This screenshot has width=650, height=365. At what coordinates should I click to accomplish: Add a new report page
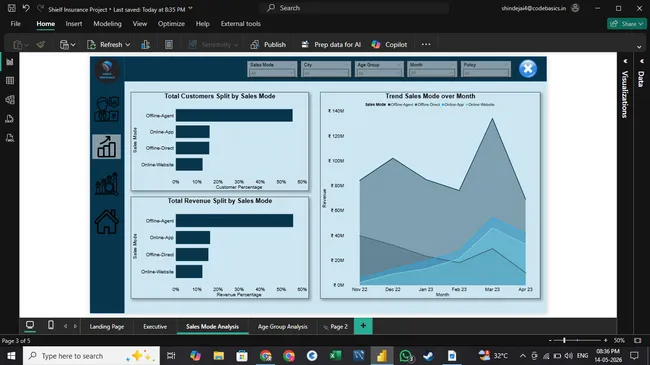coord(363,326)
